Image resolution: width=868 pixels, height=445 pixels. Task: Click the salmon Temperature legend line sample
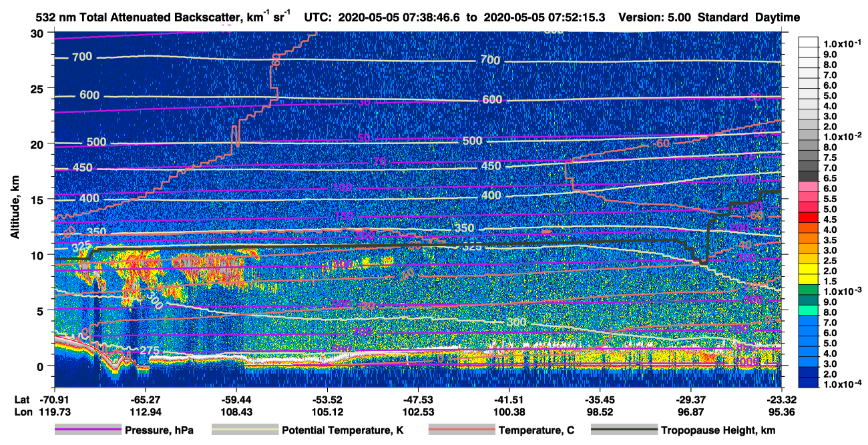click(461, 430)
